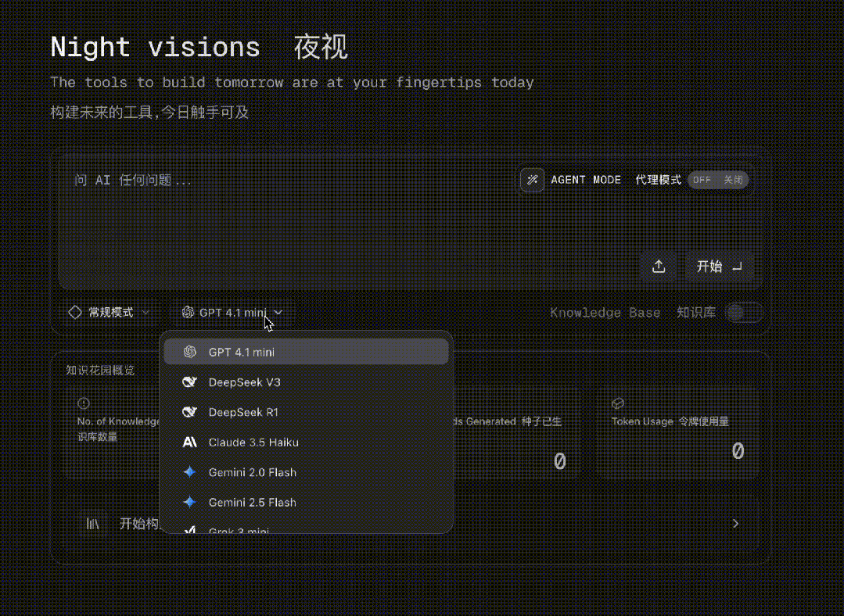
Task: Click the Token Usage 令牌使用量 label
Action: [670, 421]
